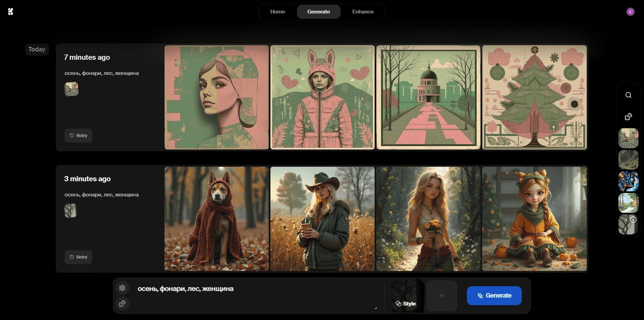Open the Christmas tree illustration image
Screen dimensions: 644x320
[x=534, y=97]
